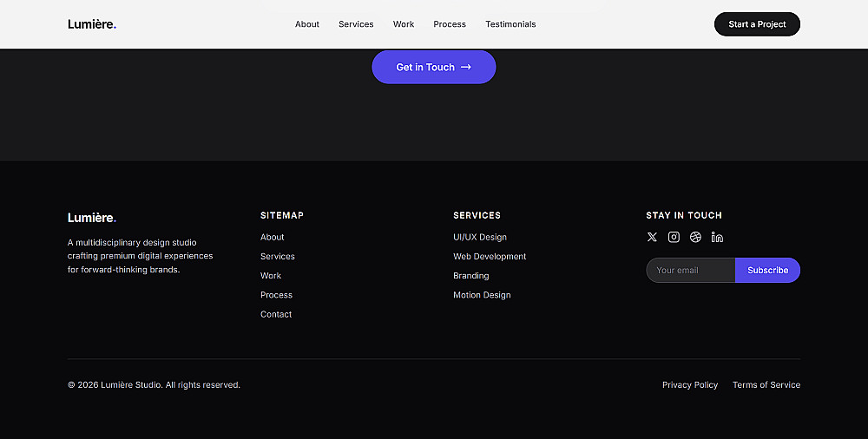Viewport: 868px width, 439px height.
Task: Go to Services in the top navigation
Action: [x=356, y=24]
